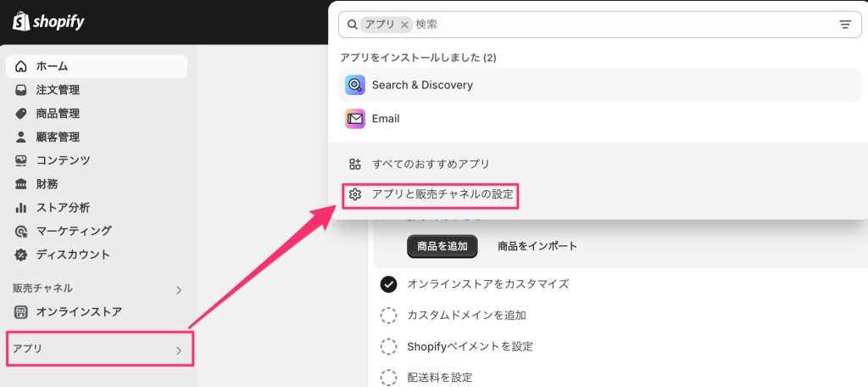Click the 商品を追加 button
868x387 pixels.
pyautogui.click(x=442, y=246)
